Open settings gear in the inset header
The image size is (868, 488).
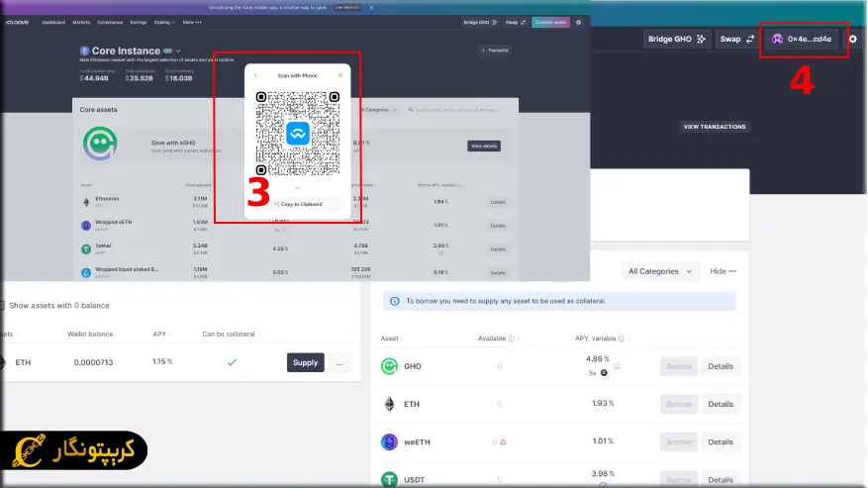click(x=578, y=22)
